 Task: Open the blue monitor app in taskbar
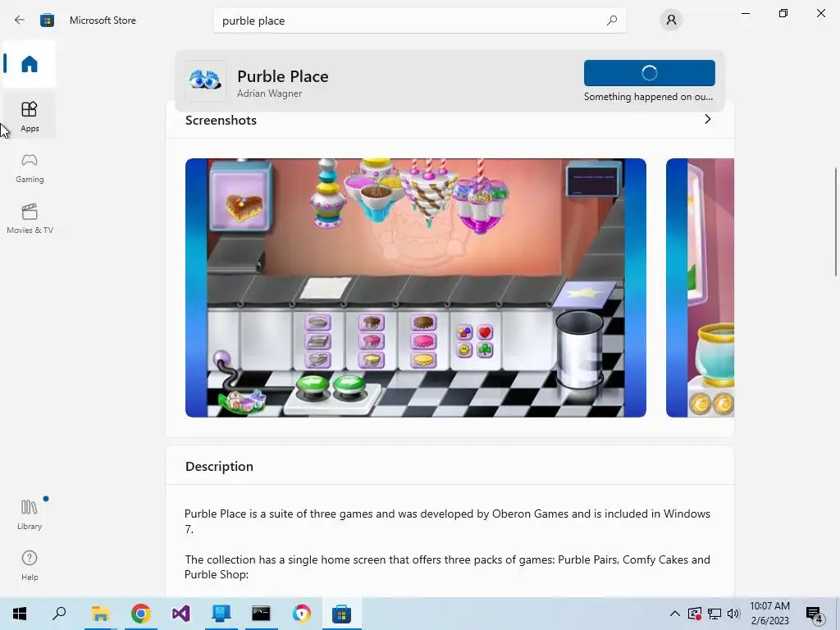point(221,614)
